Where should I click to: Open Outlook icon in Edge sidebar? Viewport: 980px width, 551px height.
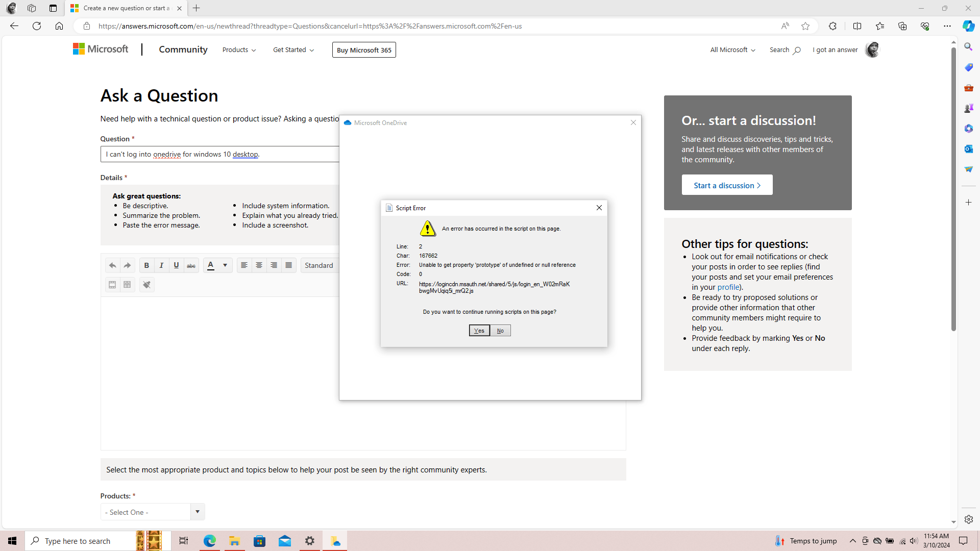pyautogui.click(x=968, y=149)
